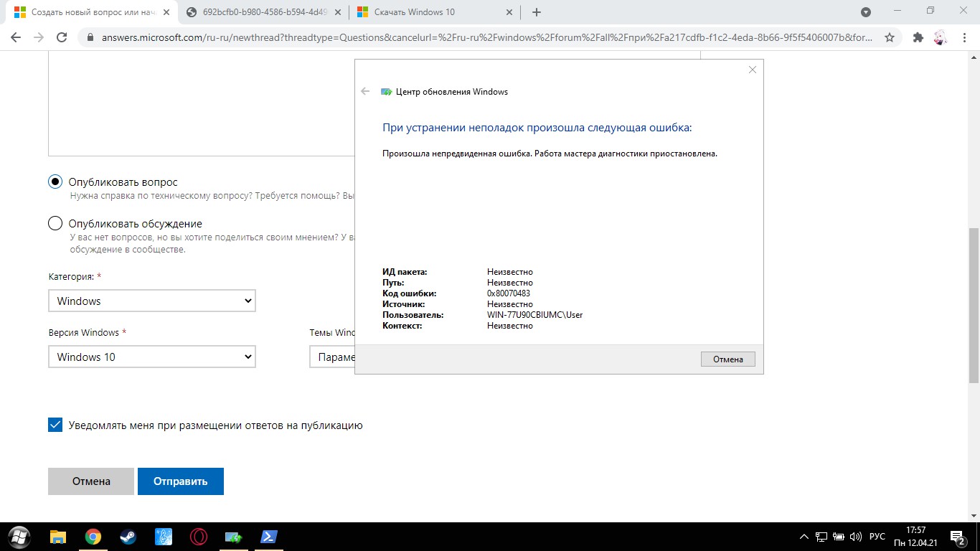Close the 'Скачать Windows 10' tab
The image size is (980, 551).
509,11
